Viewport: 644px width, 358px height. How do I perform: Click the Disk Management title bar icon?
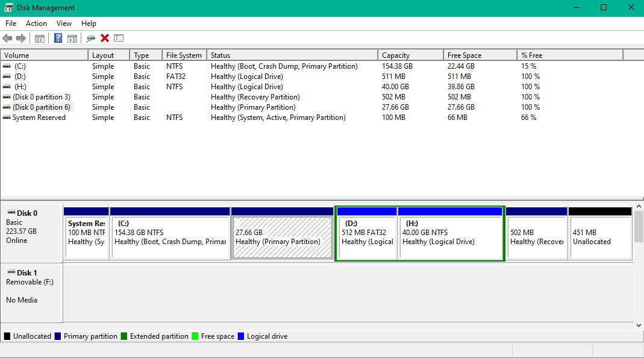point(8,7)
